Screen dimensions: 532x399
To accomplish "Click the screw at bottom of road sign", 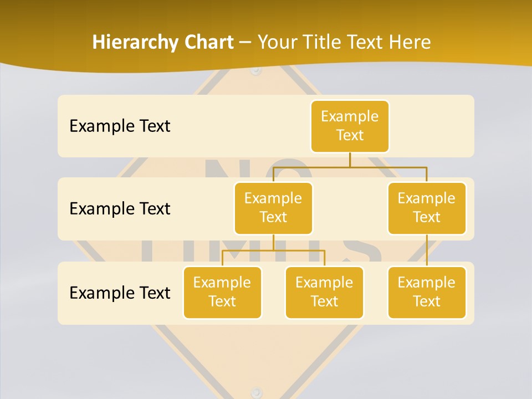I will (255, 391).
